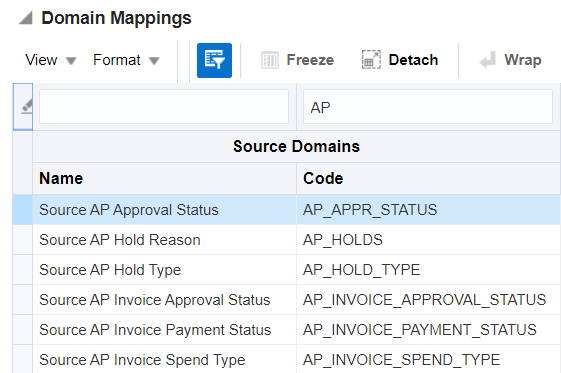Collapse the Domain Mappings section triangle

(x=26, y=18)
